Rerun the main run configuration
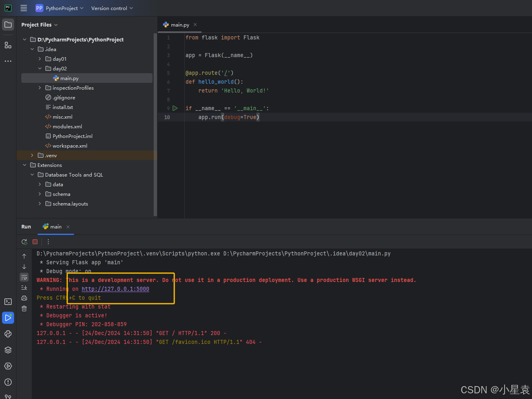Image resolution: width=532 pixels, height=399 pixels. click(x=24, y=242)
